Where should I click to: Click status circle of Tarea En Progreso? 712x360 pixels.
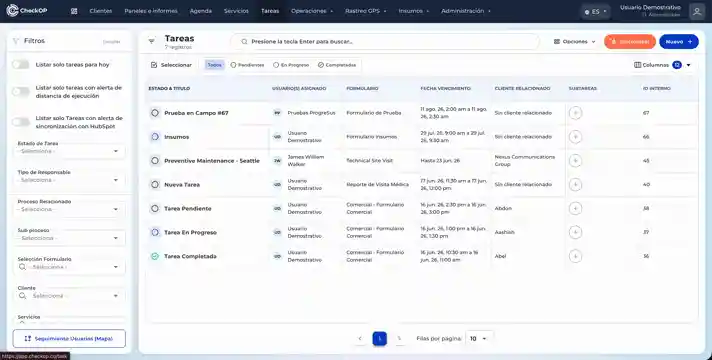pyautogui.click(x=155, y=232)
